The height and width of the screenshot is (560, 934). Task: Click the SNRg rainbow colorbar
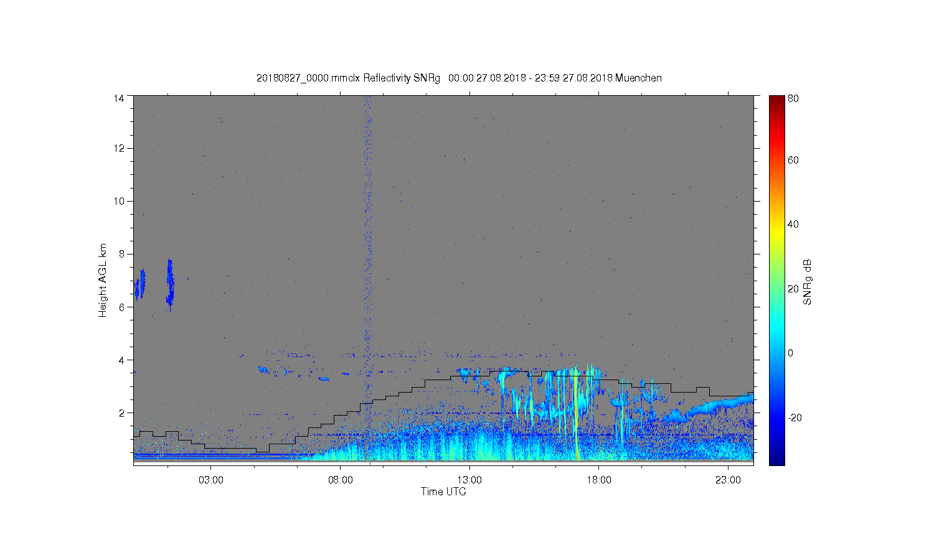[x=776, y=280]
